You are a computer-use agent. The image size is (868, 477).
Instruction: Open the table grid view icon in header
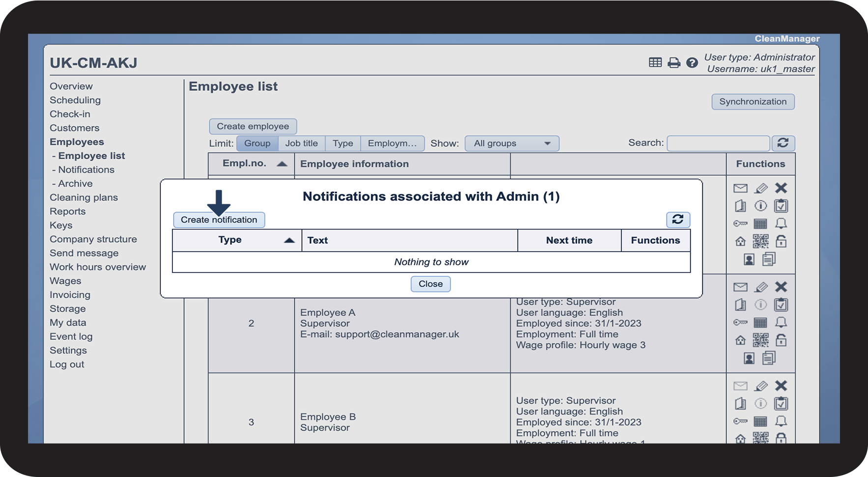pyautogui.click(x=655, y=62)
